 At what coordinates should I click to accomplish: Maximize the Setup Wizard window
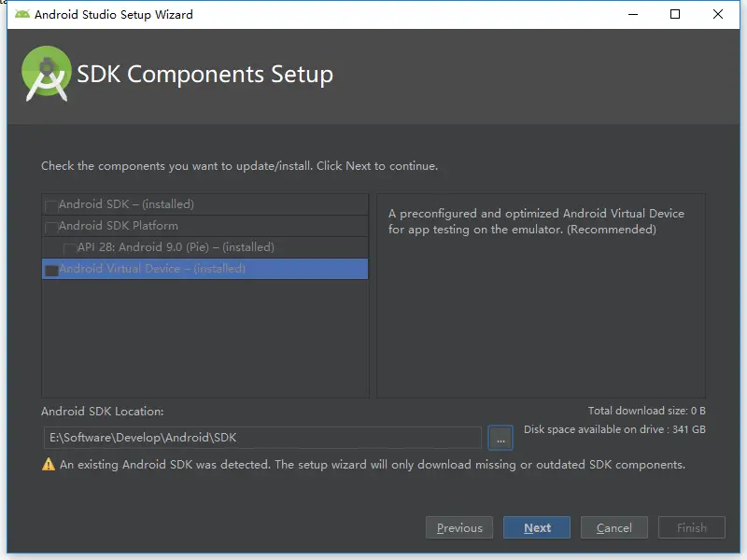pos(675,14)
